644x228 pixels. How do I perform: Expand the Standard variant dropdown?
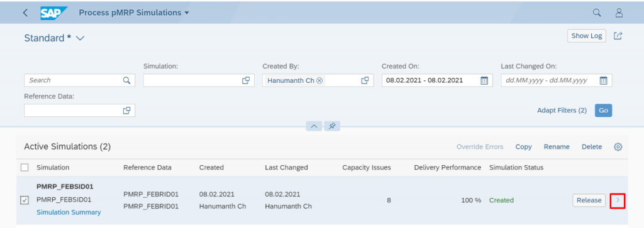click(x=80, y=38)
